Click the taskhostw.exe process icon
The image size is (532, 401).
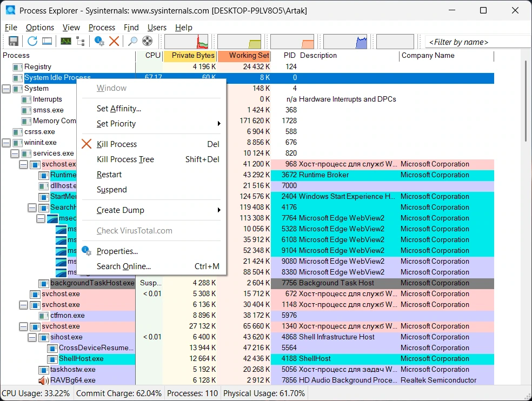coord(43,370)
